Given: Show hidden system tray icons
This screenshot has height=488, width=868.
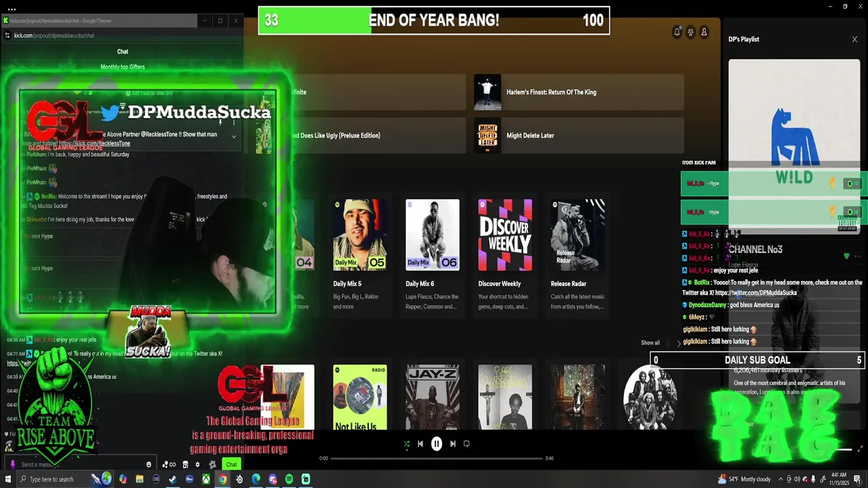Looking at the screenshot, I should (x=780, y=479).
